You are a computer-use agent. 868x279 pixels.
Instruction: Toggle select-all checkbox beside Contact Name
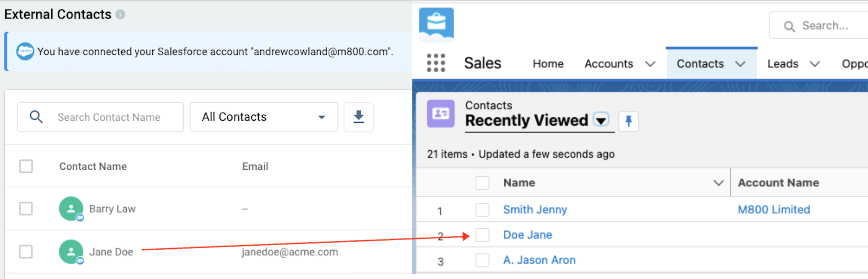[x=26, y=166]
